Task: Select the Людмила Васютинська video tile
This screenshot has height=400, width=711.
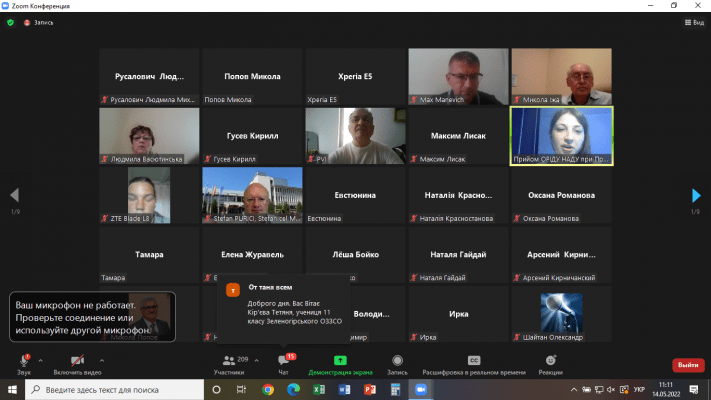Action: pyautogui.click(x=149, y=136)
